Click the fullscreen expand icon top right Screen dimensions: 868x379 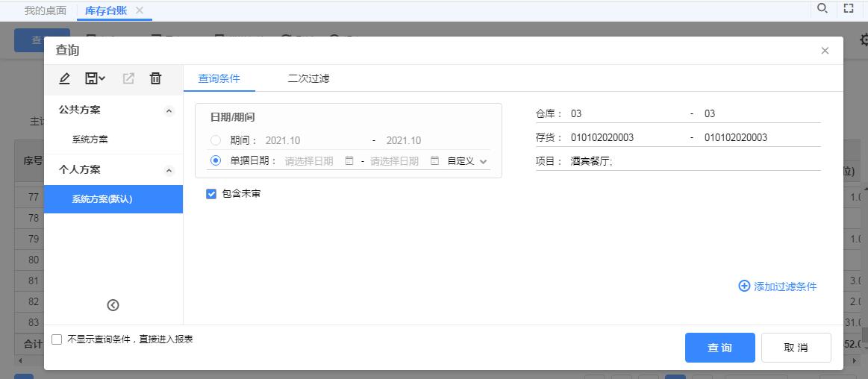[848, 8]
